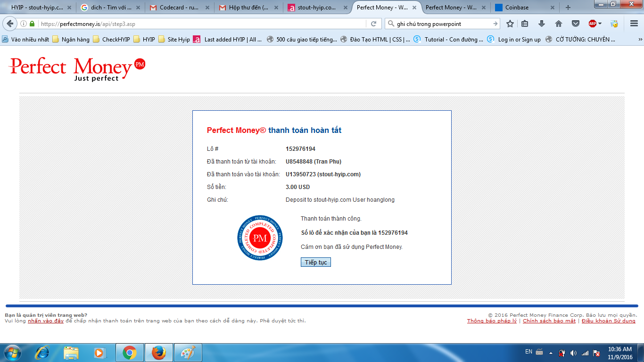Click the picture extension icon beside ABP
The image size is (644, 362).
(x=614, y=24)
